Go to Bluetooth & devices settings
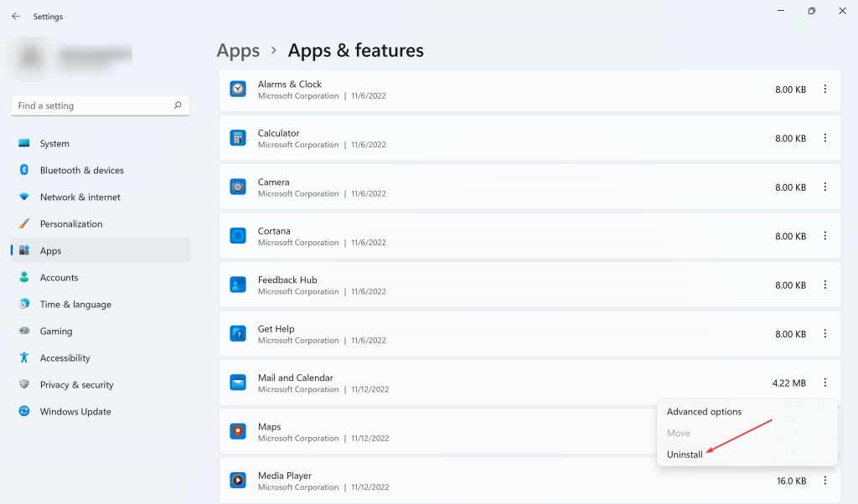Image resolution: width=858 pixels, height=504 pixels. [101, 170]
